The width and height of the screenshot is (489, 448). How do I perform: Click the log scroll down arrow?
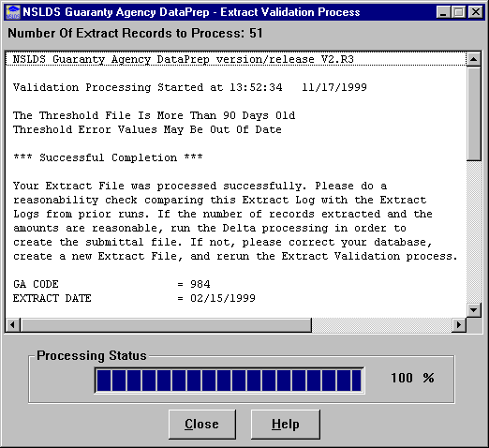pos(474,310)
